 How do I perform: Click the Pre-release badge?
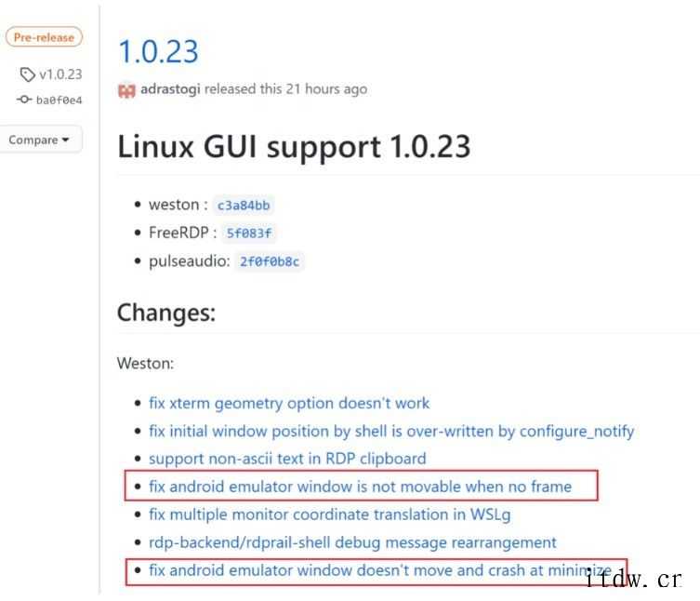[44, 37]
